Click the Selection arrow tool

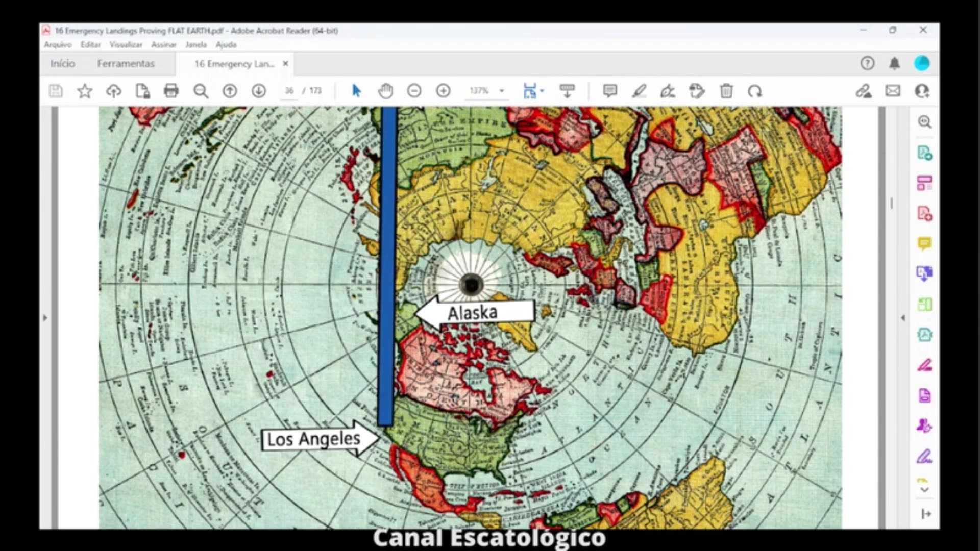pos(356,91)
